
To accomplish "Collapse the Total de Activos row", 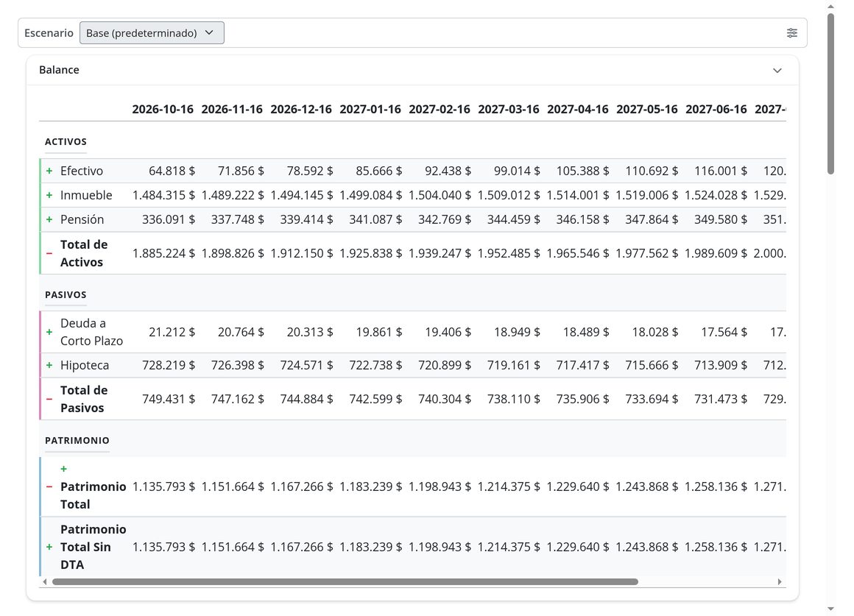I will pyautogui.click(x=49, y=253).
